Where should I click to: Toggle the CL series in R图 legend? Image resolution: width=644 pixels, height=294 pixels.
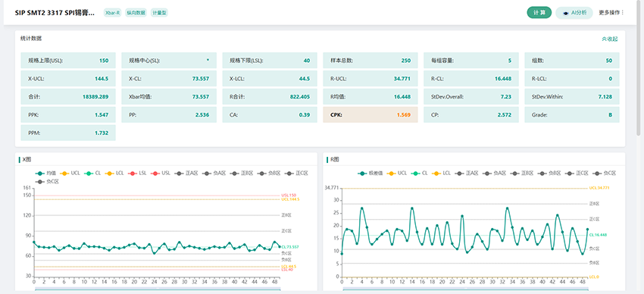click(419, 174)
